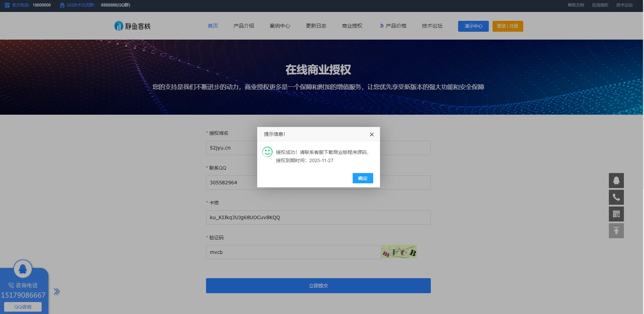Open the 商业授权 menu item
The width and height of the screenshot is (644, 314).
click(x=352, y=26)
